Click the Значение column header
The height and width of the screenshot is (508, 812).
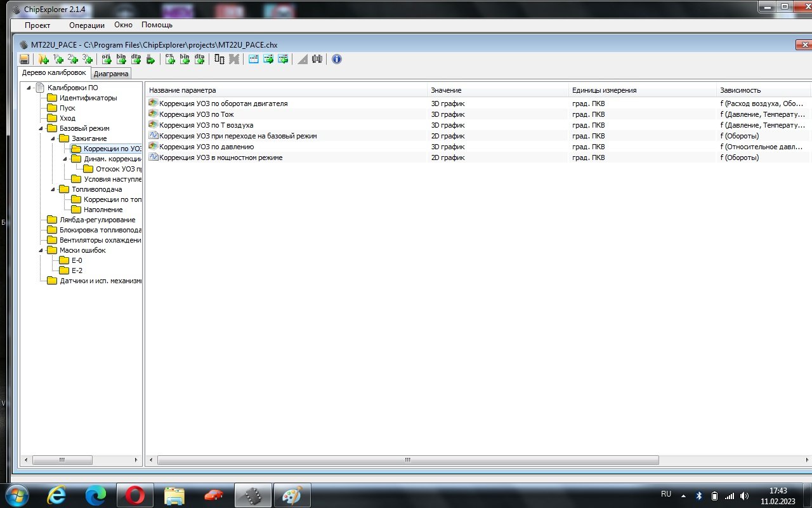click(446, 90)
